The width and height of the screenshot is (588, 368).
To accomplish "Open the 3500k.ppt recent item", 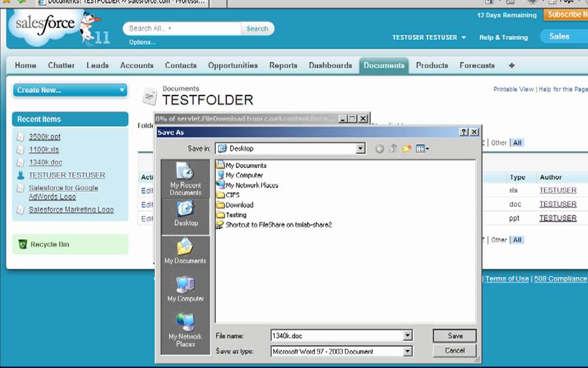I will coord(45,137).
